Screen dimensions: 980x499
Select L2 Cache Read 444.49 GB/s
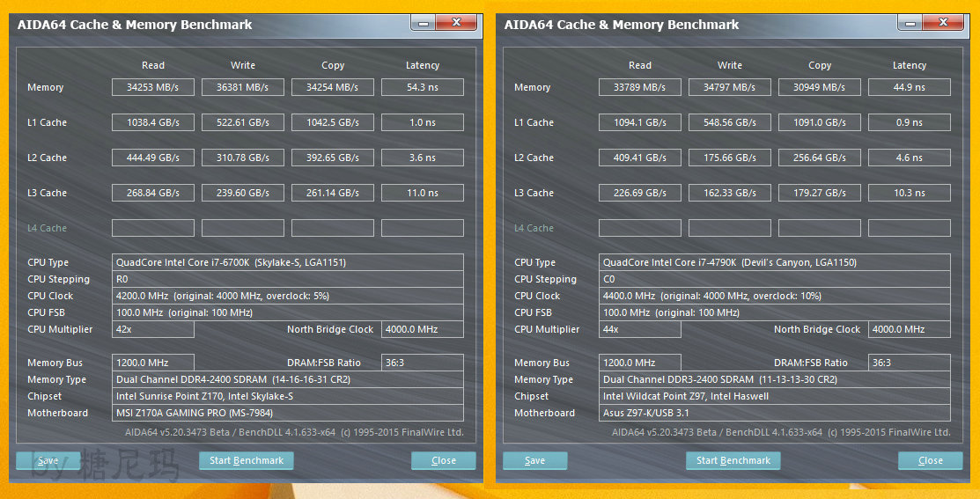[x=153, y=158]
